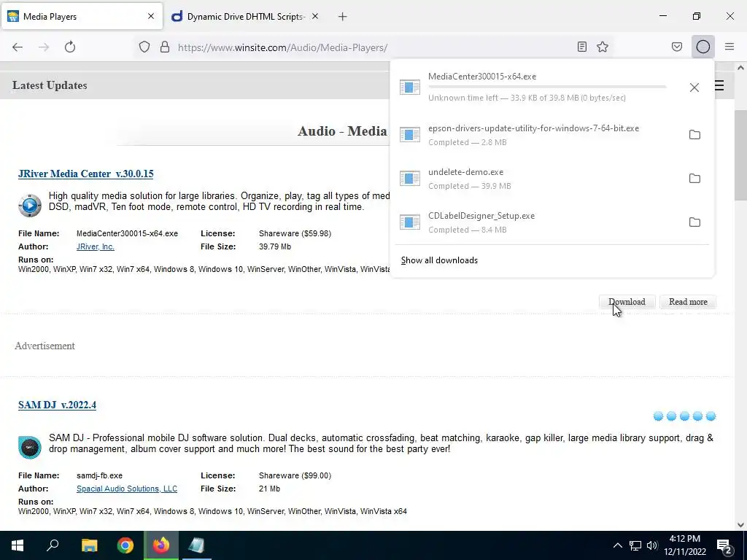This screenshot has height=560, width=747.
Task: Reload the current page
Action: pos(70,47)
